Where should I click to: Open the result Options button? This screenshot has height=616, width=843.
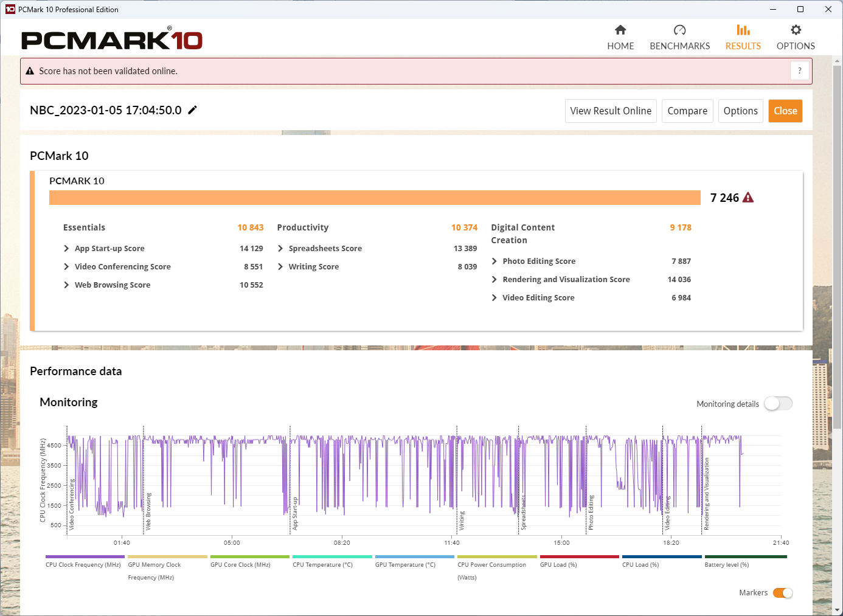click(740, 111)
